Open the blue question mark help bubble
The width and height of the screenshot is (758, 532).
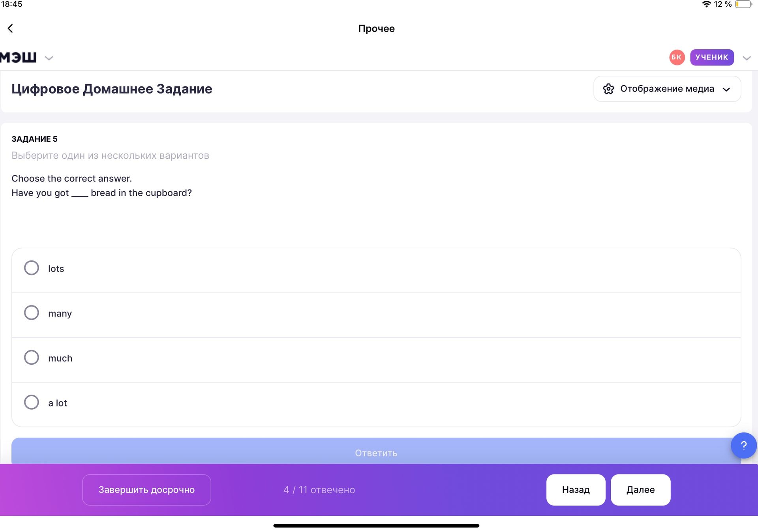743,446
